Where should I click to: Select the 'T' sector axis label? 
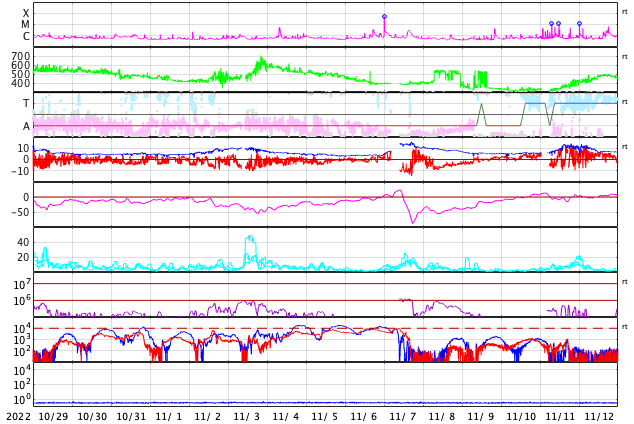(x=26, y=103)
